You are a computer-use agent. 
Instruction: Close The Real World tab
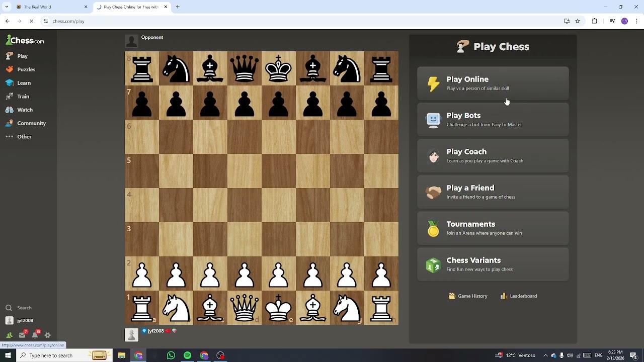(86, 7)
